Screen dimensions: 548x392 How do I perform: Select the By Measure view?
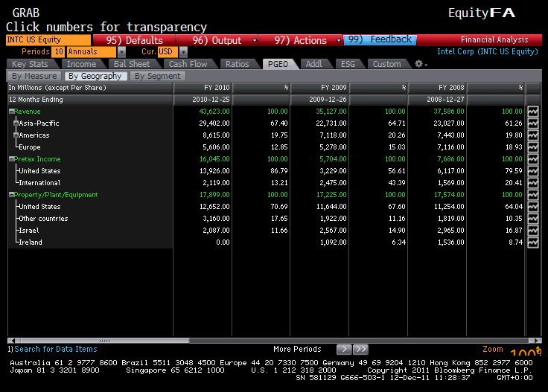pyautogui.click(x=34, y=76)
